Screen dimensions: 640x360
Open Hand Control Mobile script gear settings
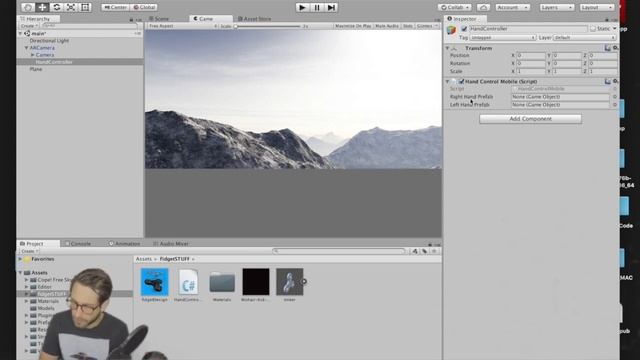(615, 81)
